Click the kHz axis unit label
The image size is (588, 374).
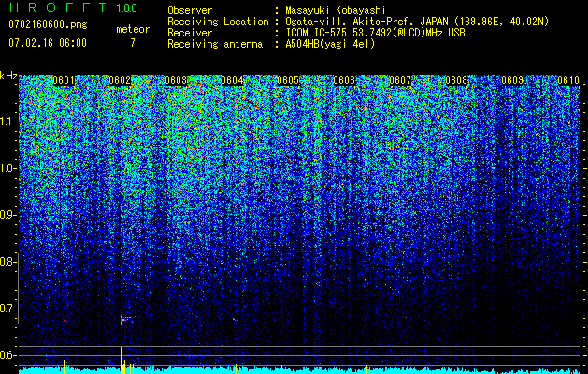(x=8, y=76)
